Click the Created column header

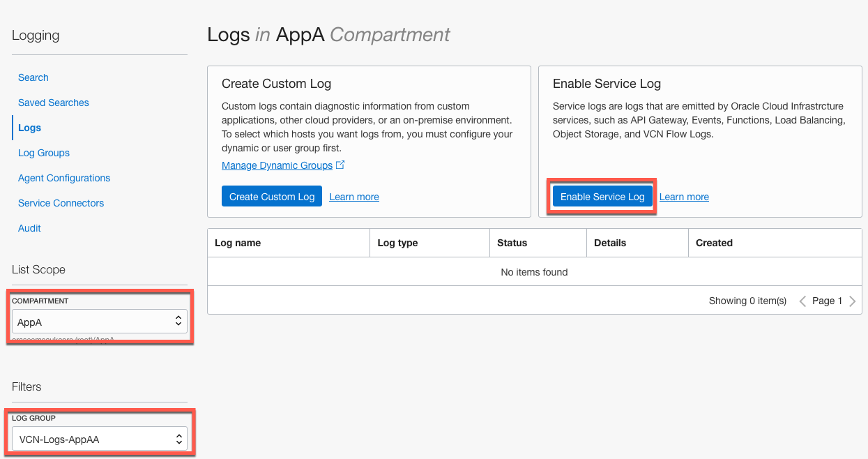tap(714, 243)
